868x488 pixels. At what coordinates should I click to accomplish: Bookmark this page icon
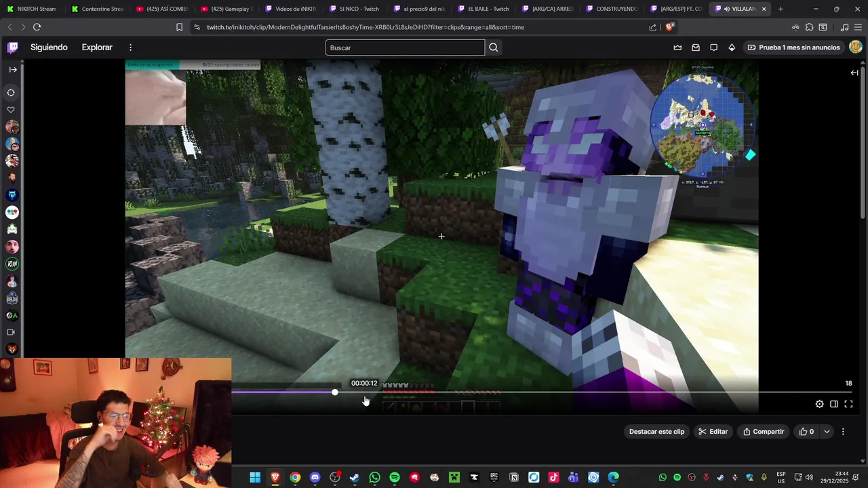[x=179, y=27]
